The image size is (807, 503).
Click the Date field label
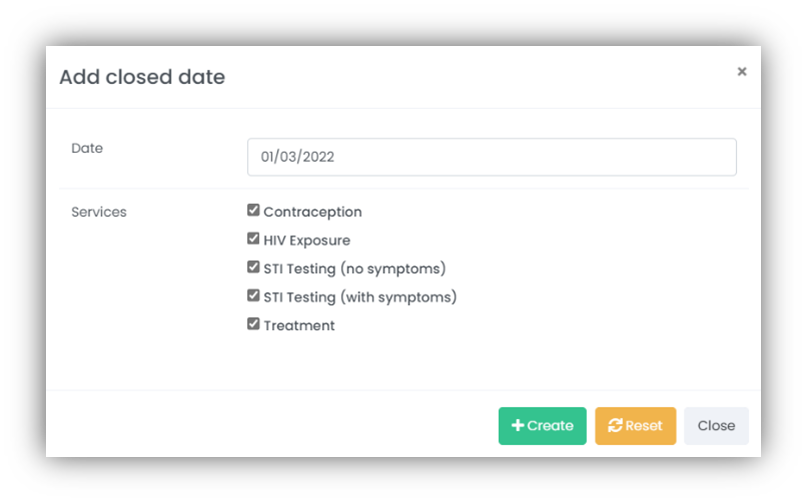tap(87, 148)
